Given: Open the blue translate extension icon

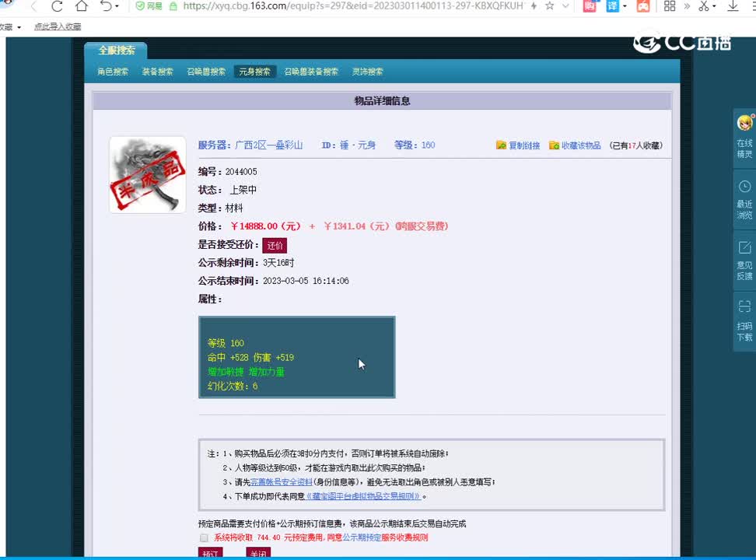Looking at the screenshot, I should (612, 6).
